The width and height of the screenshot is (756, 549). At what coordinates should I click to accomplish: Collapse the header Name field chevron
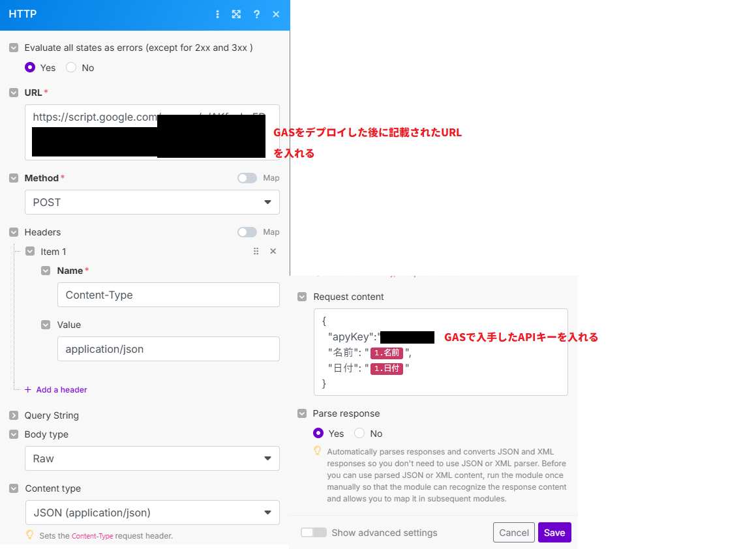pyautogui.click(x=46, y=271)
